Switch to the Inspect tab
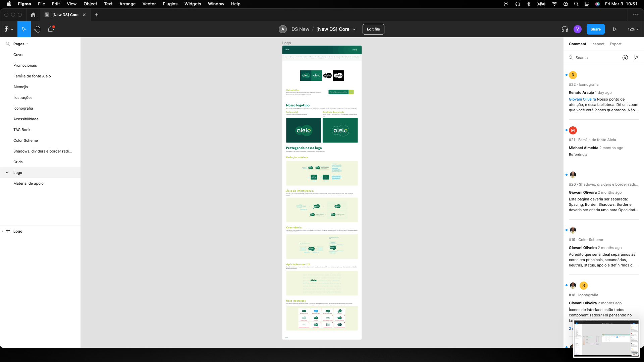The image size is (644, 362). click(598, 44)
